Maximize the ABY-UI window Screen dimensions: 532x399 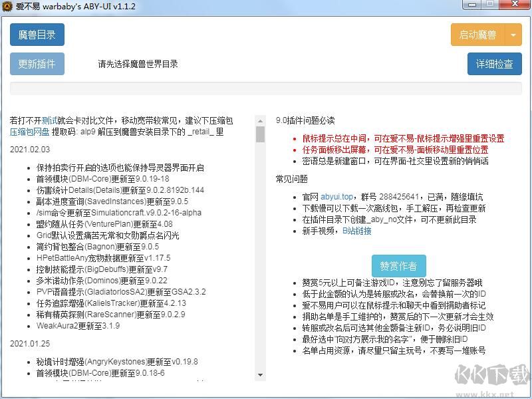pos(490,5)
